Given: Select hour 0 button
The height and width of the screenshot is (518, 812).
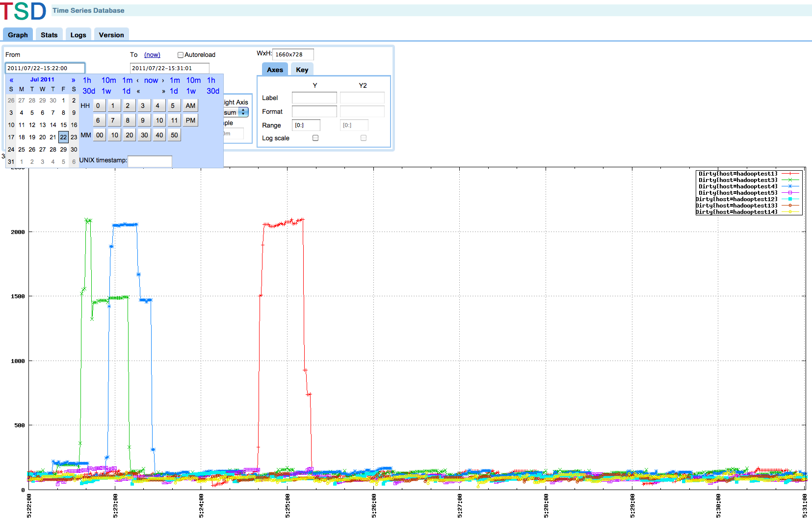Looking at the screenshot, I should (x=98, y=105).
